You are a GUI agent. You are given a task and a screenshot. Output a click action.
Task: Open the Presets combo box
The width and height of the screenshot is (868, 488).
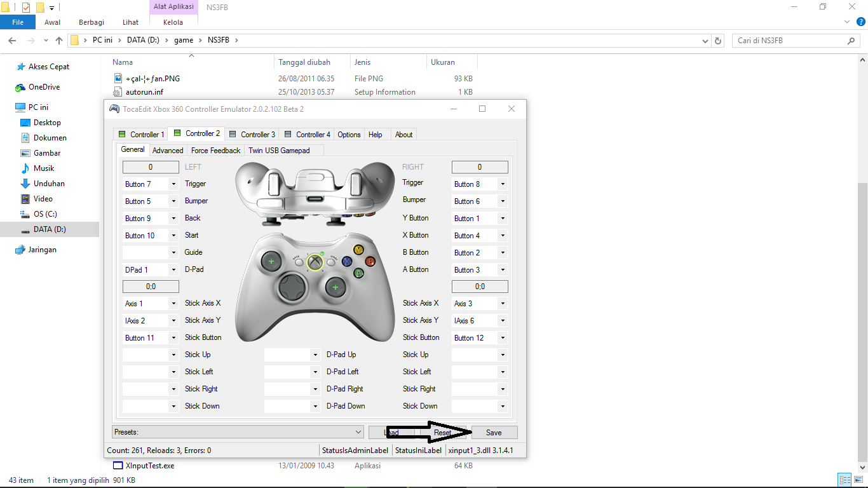(238, 432)
